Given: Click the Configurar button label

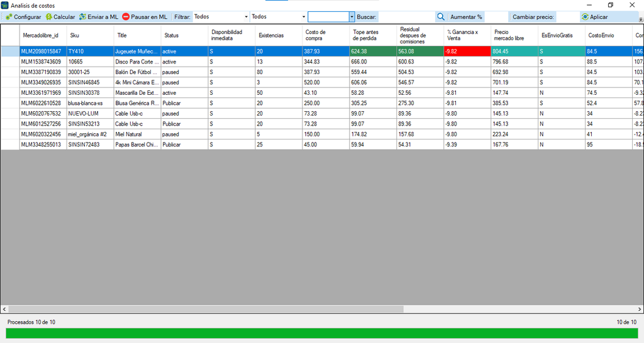Looking at the screenshot, I should pyautogui.click(x=28, y=17).
